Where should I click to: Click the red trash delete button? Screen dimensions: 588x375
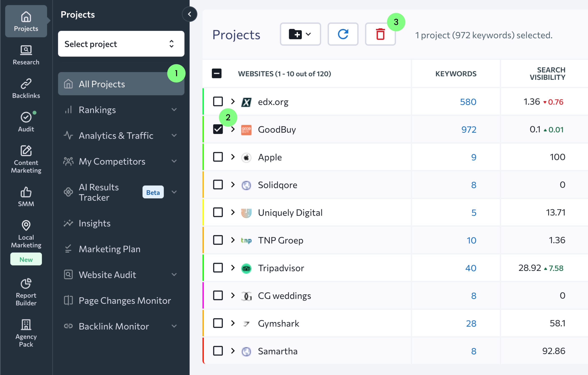tap(380, 34)
